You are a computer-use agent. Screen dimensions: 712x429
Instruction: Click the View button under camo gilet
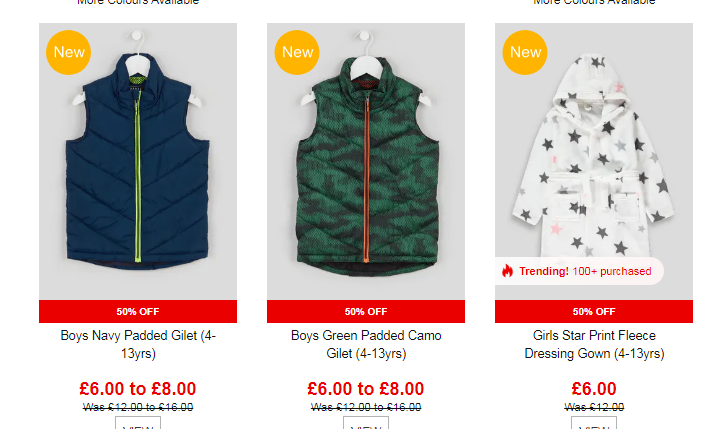click(366, 423)
